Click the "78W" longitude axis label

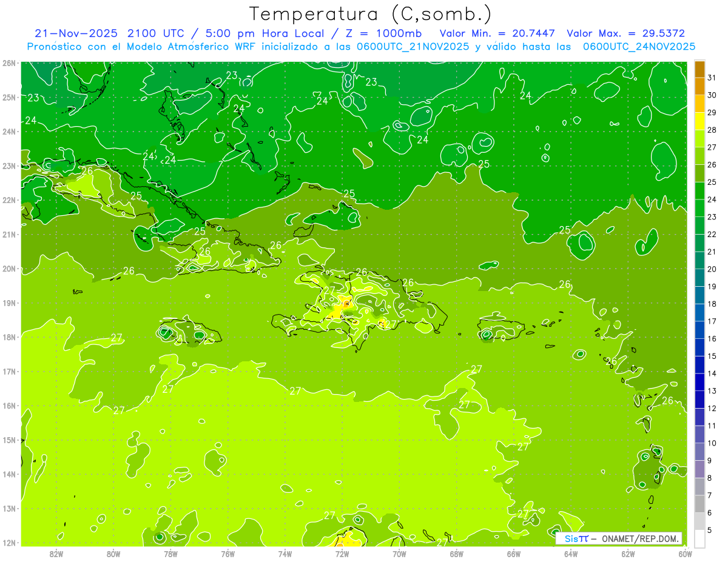(170, 554)
